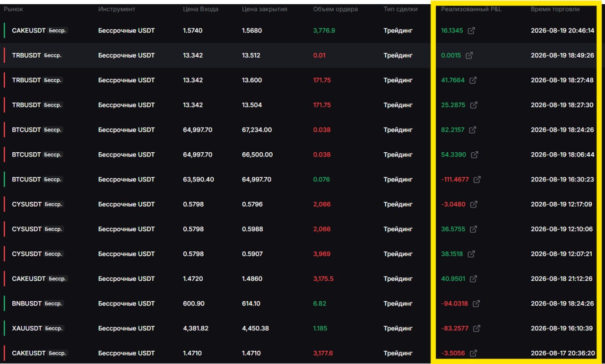Click close price 66,500.00
605x364 pixels.
click(257, 155)
